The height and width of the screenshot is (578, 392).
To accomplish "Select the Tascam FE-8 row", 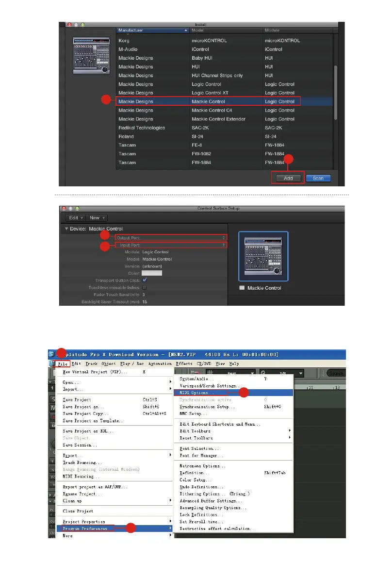I will pyautogui.click(x=224, y=145).
